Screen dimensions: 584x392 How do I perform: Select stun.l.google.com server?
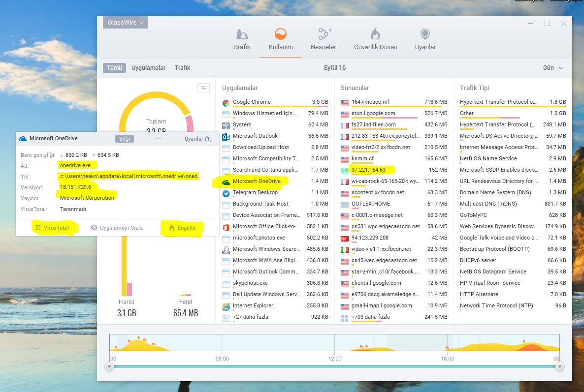(x=394, y=113)
